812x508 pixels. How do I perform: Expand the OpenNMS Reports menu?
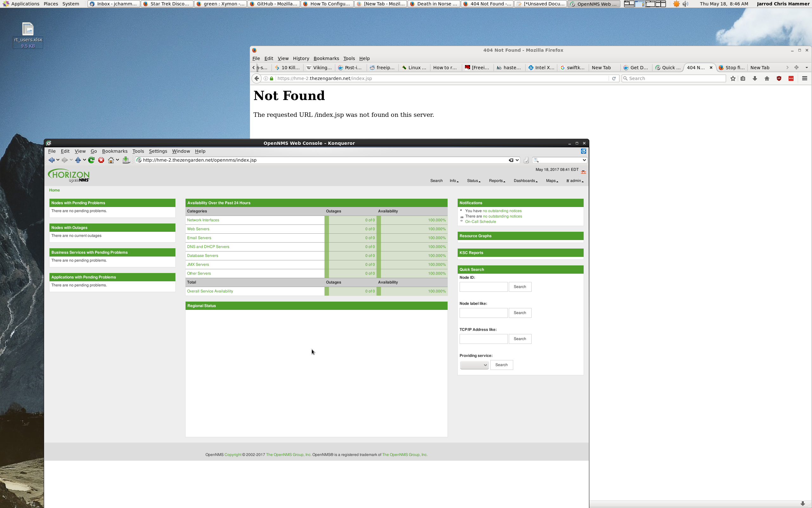click(497, 181)
